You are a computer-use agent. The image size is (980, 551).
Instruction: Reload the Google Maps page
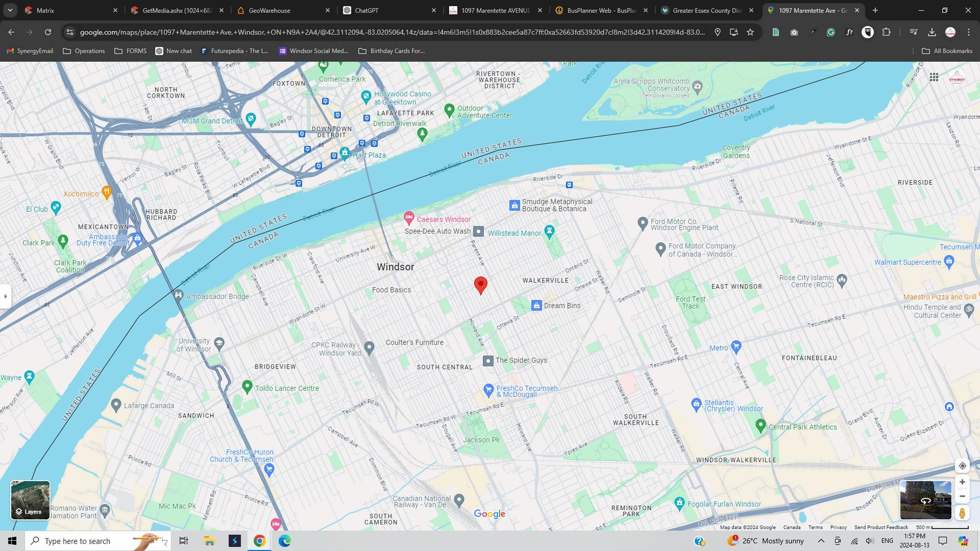[x=48, y=32]
